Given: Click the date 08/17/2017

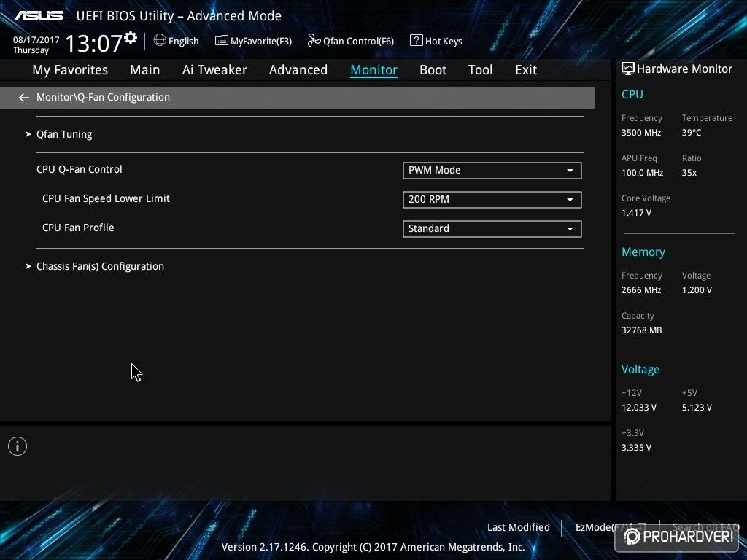Looking at the screenshot, I should click(x=36, y=40).
